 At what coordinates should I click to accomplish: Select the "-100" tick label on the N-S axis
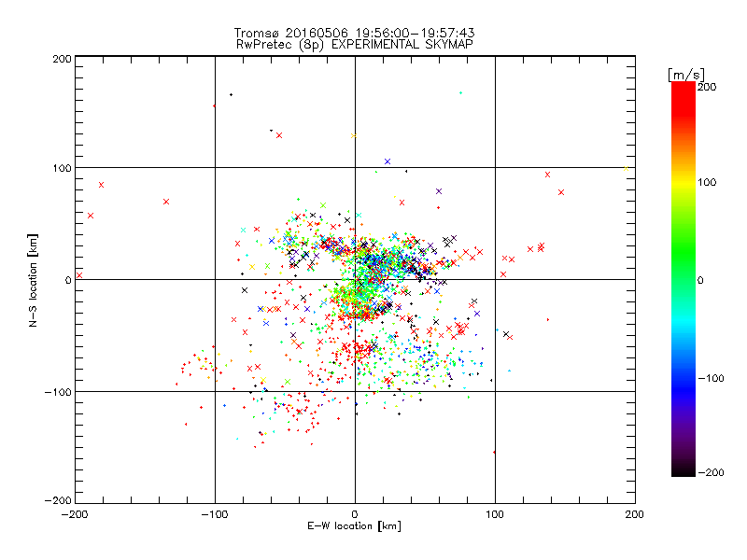58,392
